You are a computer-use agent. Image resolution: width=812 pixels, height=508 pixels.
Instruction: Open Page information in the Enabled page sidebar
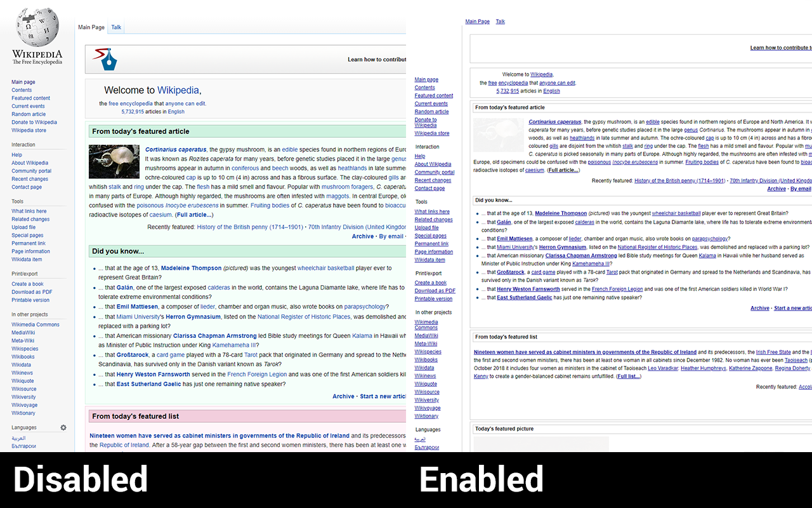[434, 251]
